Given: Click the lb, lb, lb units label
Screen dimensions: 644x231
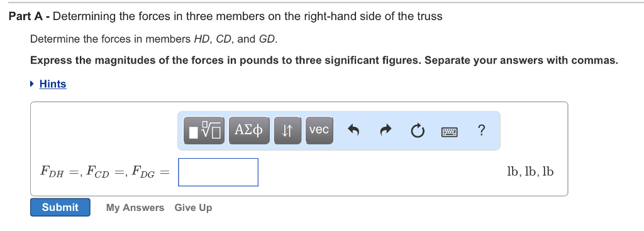Looking at the screenshot, I should [x=530, y=171].
